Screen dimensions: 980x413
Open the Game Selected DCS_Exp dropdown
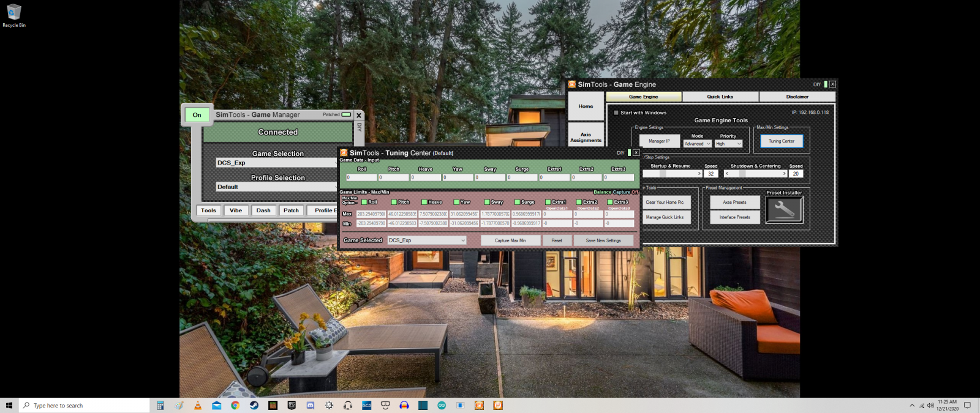(x=427, y=240)
